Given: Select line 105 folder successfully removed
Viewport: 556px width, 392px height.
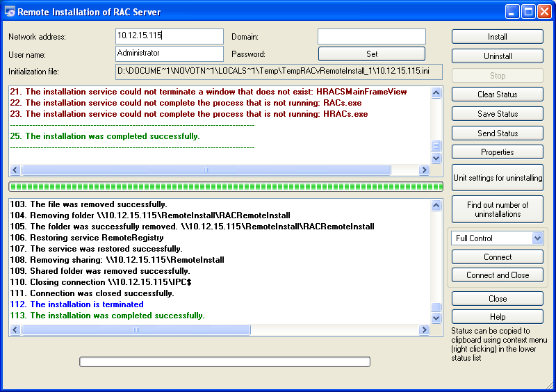Looking at the screenshot, I should (192, 227).
